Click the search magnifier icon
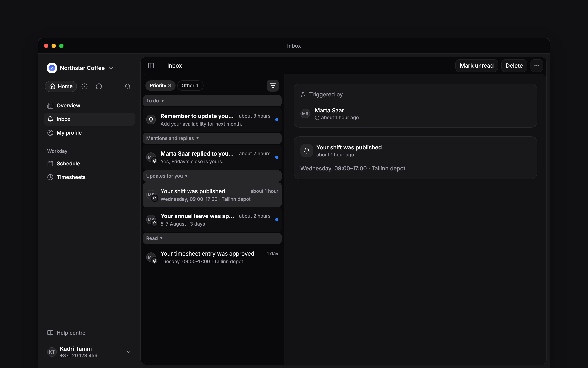The height and width of the screenshot is (368, 588). pyautogui.click(x=128, y=86)
